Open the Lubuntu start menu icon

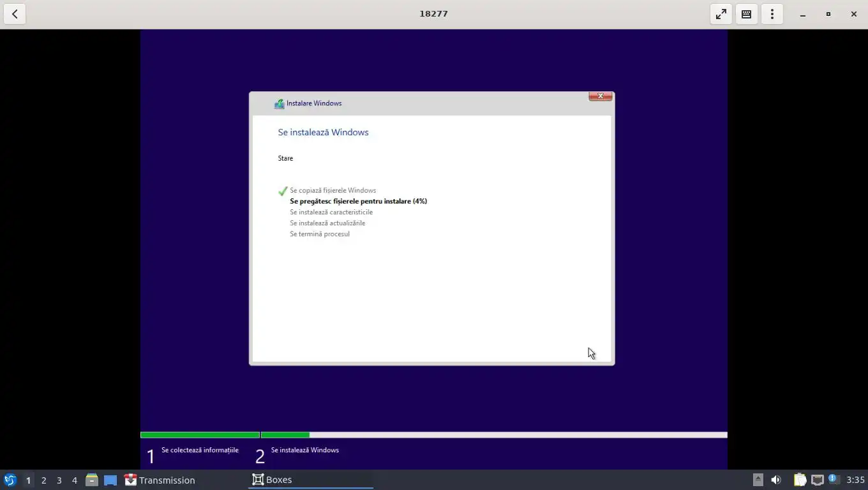tap(10, 480)
